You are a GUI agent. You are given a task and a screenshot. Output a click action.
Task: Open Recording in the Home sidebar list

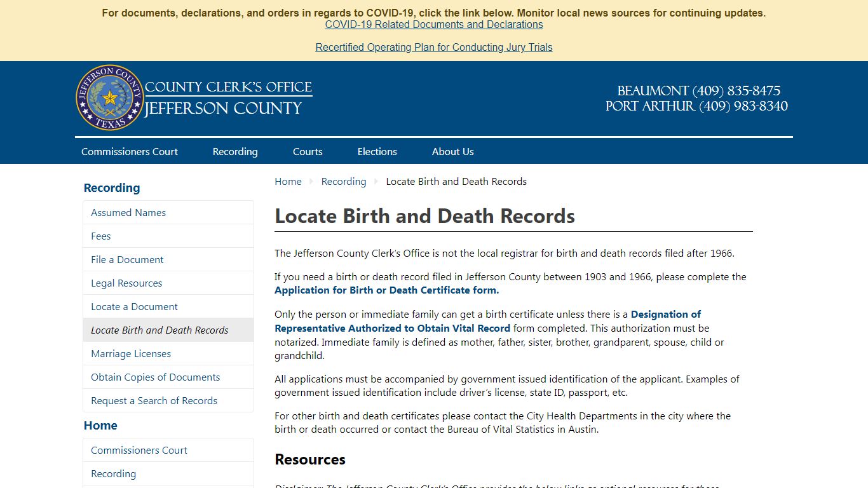tap(168, 473)
